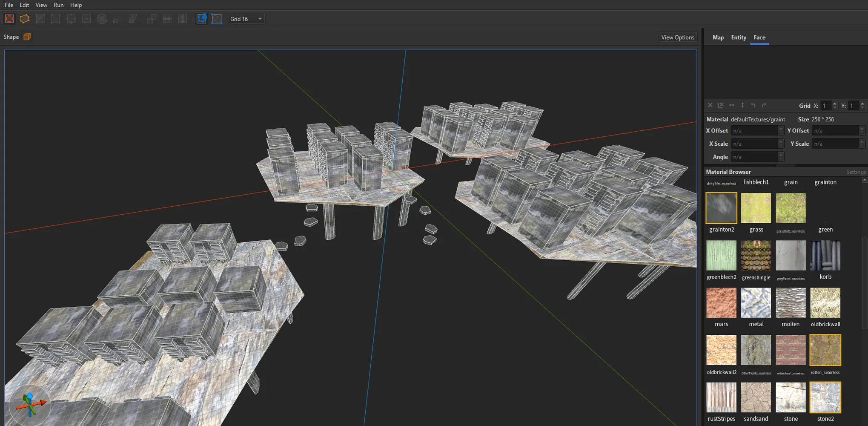
Task: Open the Grid 16 dropdown
Action: tap(246, 19)
